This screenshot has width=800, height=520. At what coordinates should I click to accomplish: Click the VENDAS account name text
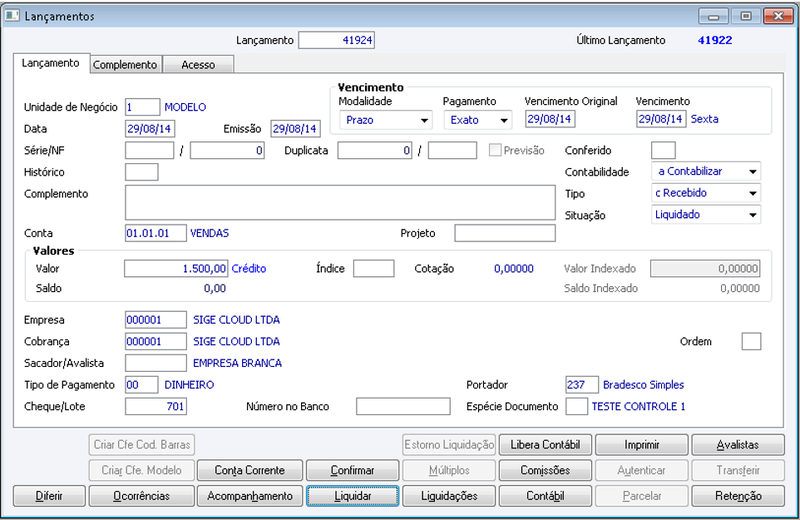pyautogui.click(x=210, y=233)
